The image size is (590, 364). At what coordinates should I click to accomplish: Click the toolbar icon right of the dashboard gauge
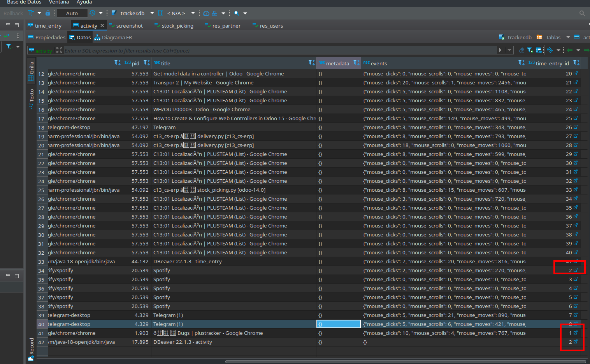coord(214,13)
